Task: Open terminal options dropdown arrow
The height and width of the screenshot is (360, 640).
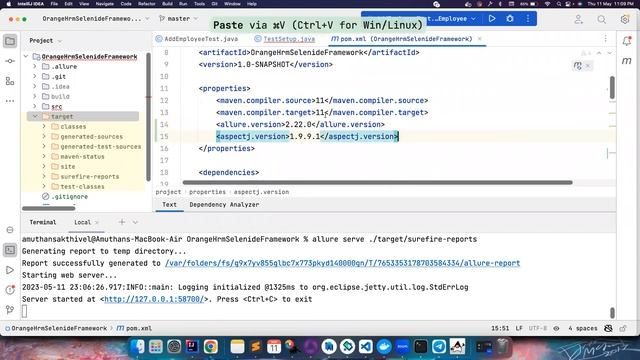Action: click(x=135, y=222)
